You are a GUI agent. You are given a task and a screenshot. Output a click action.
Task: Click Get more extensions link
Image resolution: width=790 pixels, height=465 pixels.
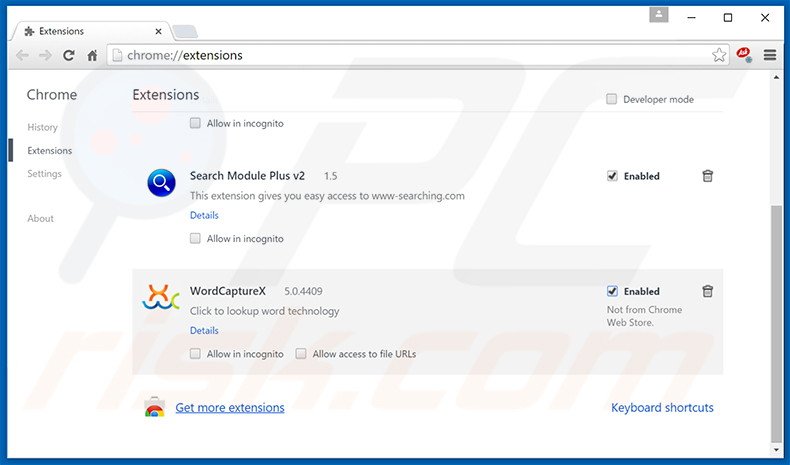230,408
